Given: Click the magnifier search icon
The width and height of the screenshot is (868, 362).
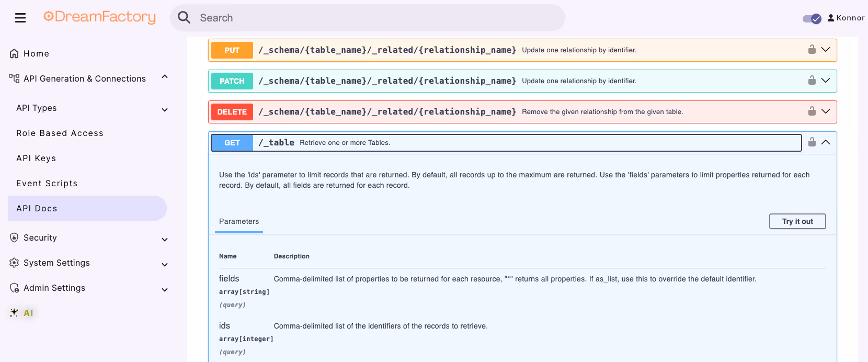Looking at the screenshot, I should point(184,17).
